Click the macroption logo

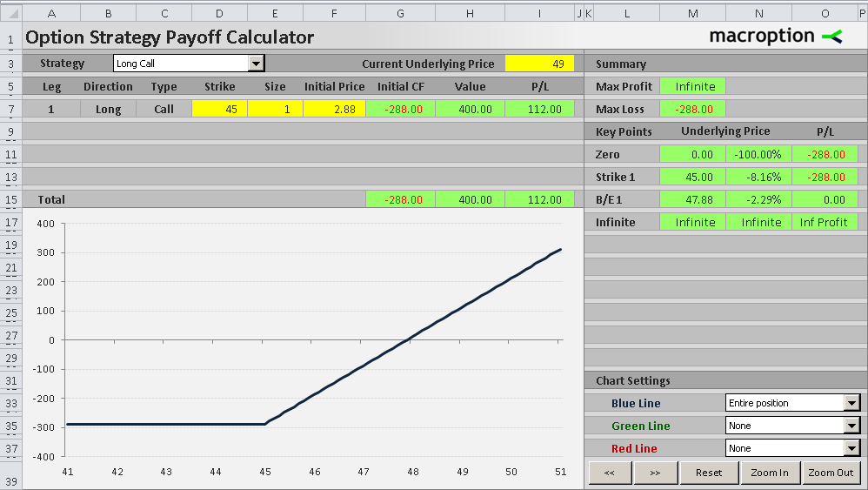coord(776,37)
